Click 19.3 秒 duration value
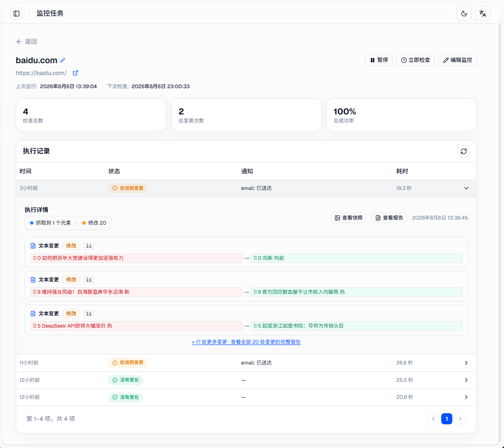504x448 pixels. coord(404,188)
